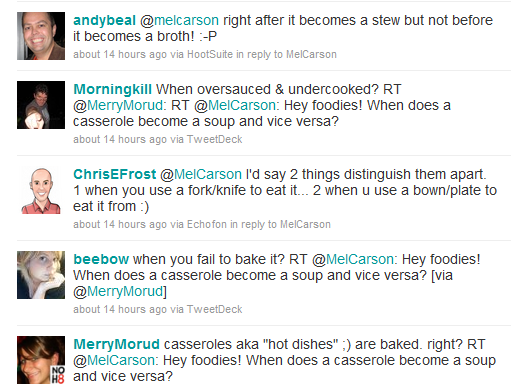Click TweetDeck link under Morningkill's tweet

(214, 139)
